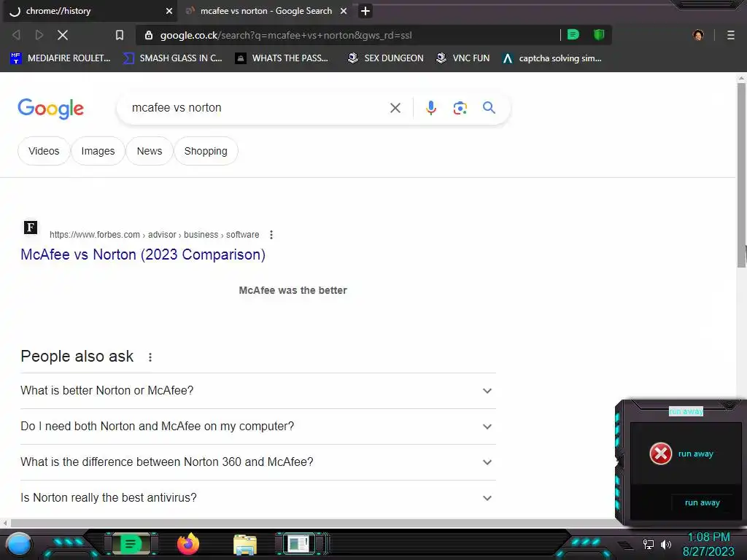The width and height of the screenshot is (747, 560).
Task: Click the forward navigation arrow
Action: point(39,35)
